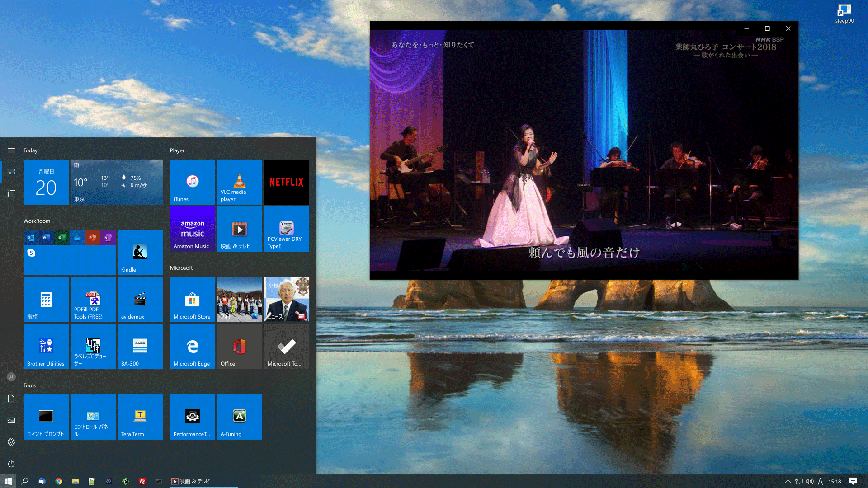
Task: Open Pictures from Start sidebar
Action: click(11, 420)
